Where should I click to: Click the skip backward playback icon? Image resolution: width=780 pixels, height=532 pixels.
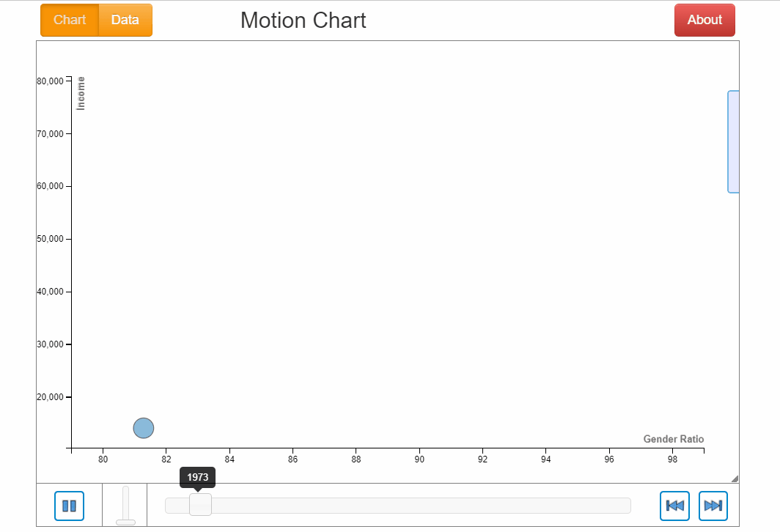coord(674,506)
